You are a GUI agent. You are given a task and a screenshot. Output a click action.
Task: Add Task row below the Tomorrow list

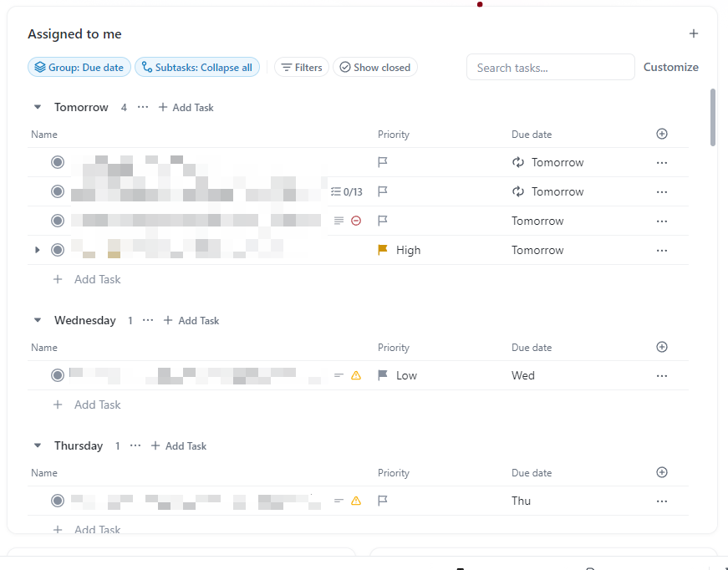[87, 279]
